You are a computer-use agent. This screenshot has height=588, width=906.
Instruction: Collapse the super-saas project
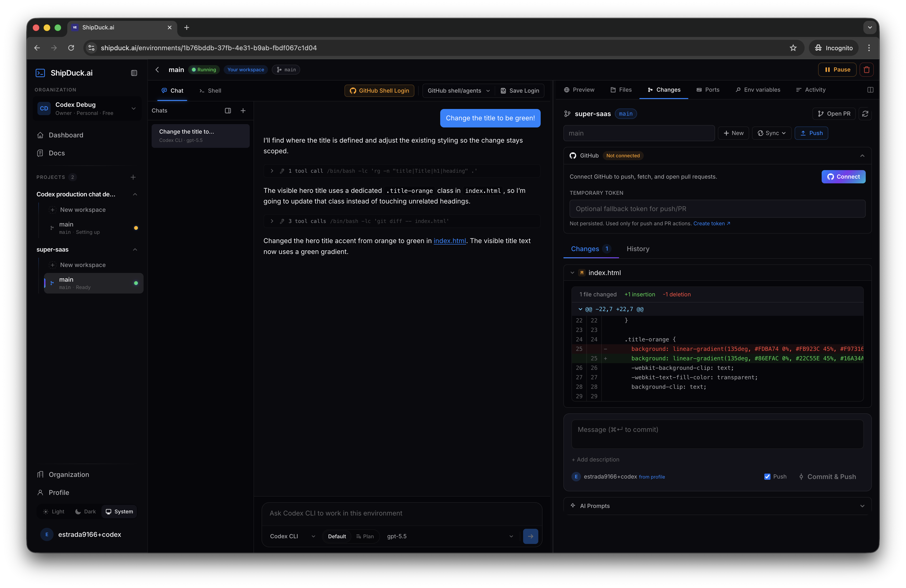(x=135, y=250)
